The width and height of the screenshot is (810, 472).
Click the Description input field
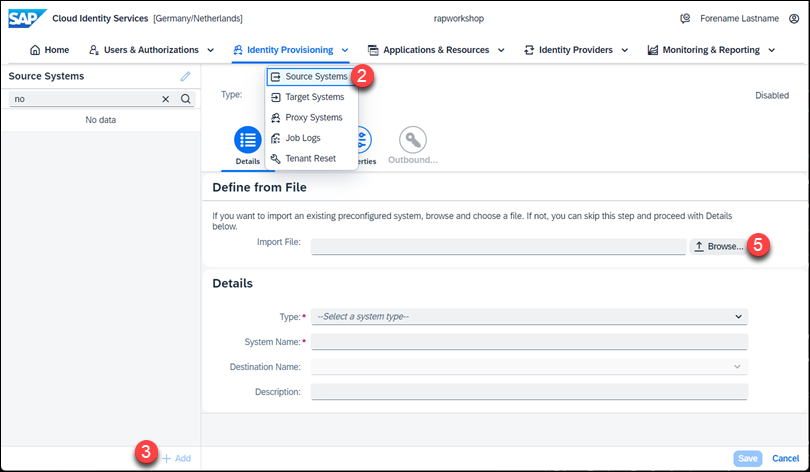point(529,392)
